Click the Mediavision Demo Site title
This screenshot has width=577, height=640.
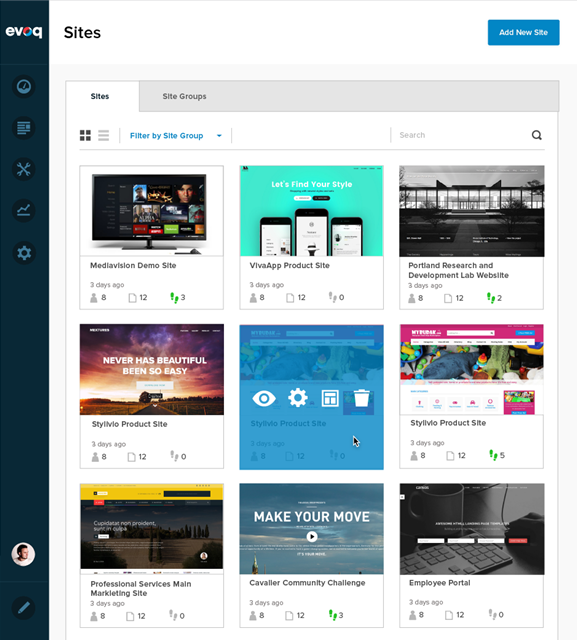(x=133, y=265)
